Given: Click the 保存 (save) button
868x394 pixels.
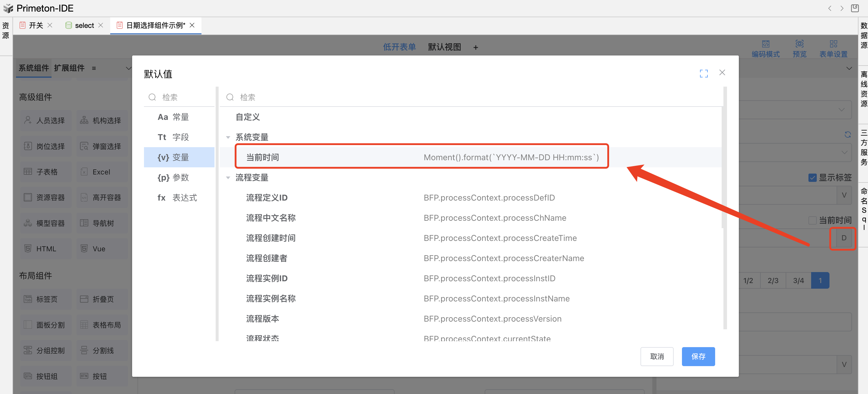Looking at the screenshot, I should 698,356.
